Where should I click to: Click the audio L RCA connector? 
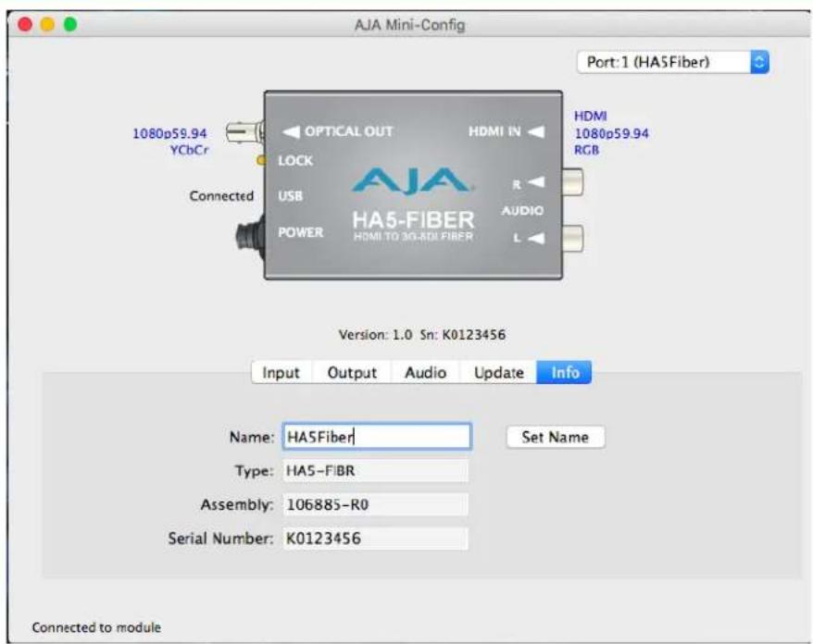click(x=573, y=239)
